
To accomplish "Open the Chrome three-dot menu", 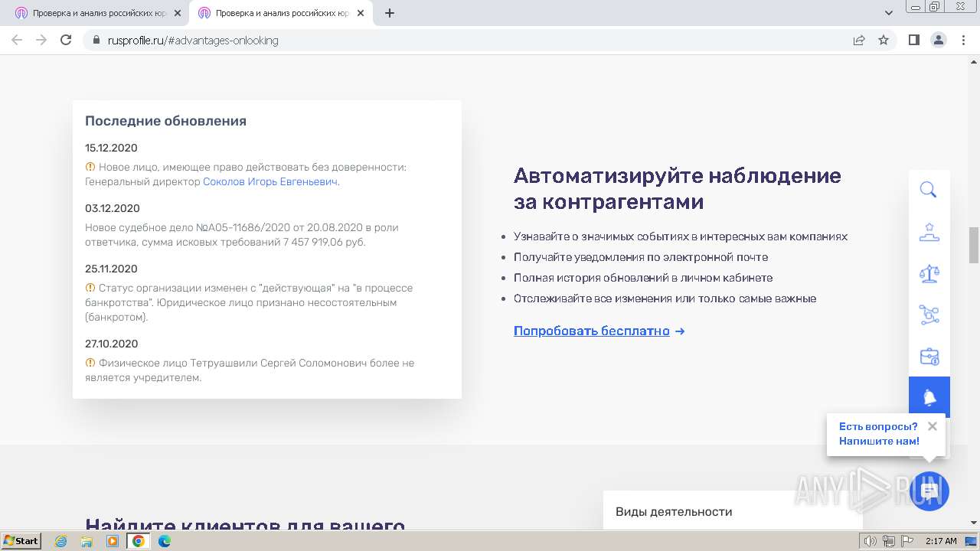I will click(963, 41).
